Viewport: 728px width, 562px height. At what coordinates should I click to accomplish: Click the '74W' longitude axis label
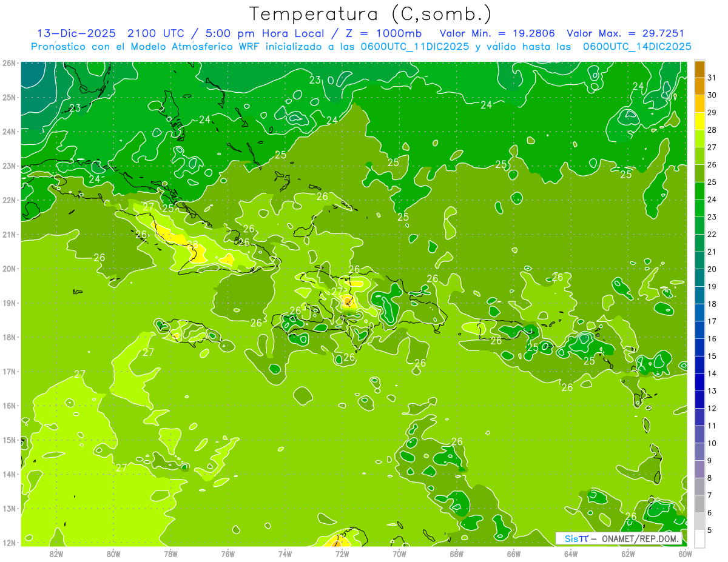point(285,554)
